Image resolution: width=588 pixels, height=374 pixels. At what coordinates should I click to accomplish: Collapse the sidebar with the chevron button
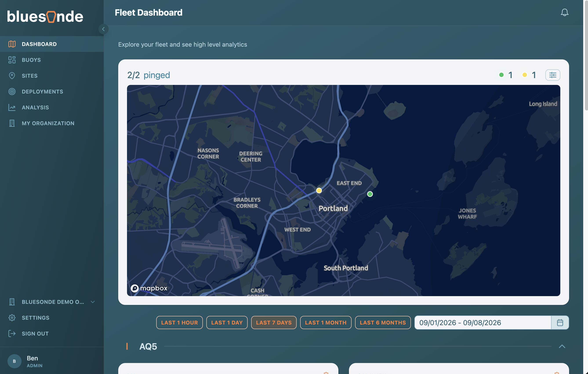103,29
